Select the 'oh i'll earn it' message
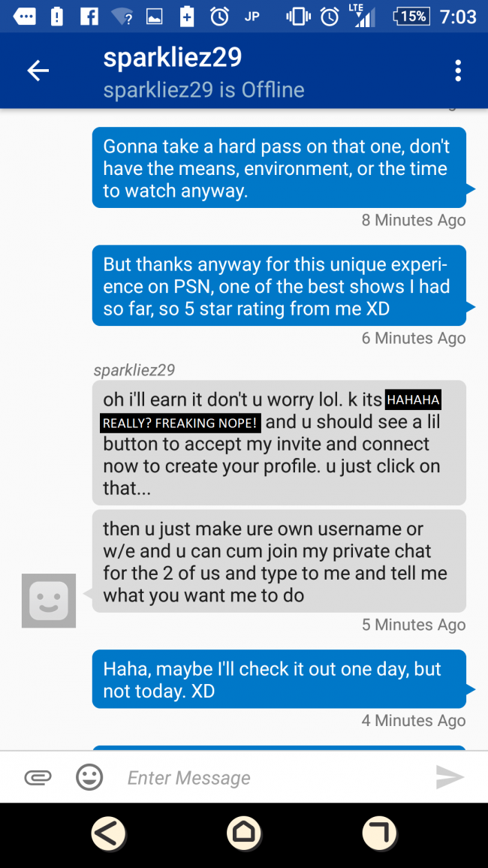 point(279,443)
